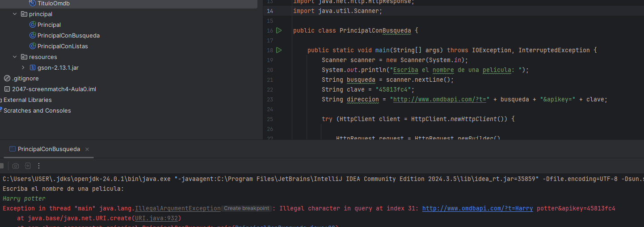Click the resources folder icon

24,57
